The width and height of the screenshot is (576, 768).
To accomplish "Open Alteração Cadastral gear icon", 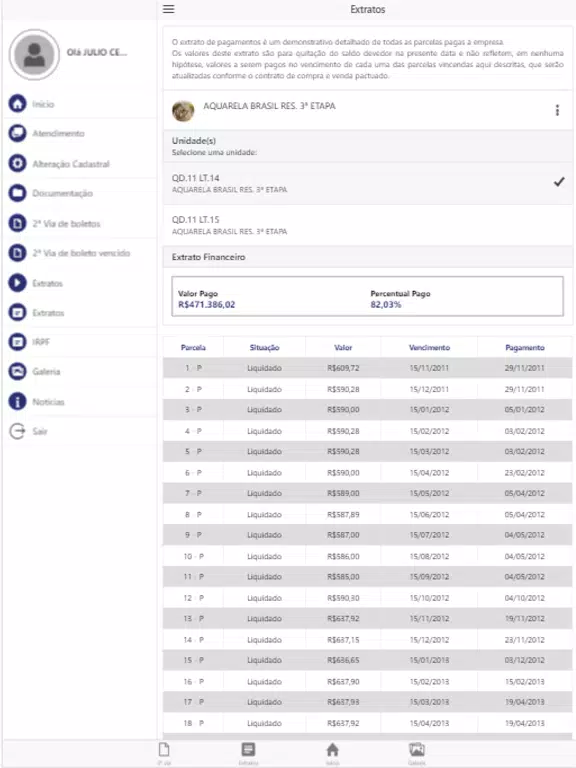I will click(x=18, y=163).
